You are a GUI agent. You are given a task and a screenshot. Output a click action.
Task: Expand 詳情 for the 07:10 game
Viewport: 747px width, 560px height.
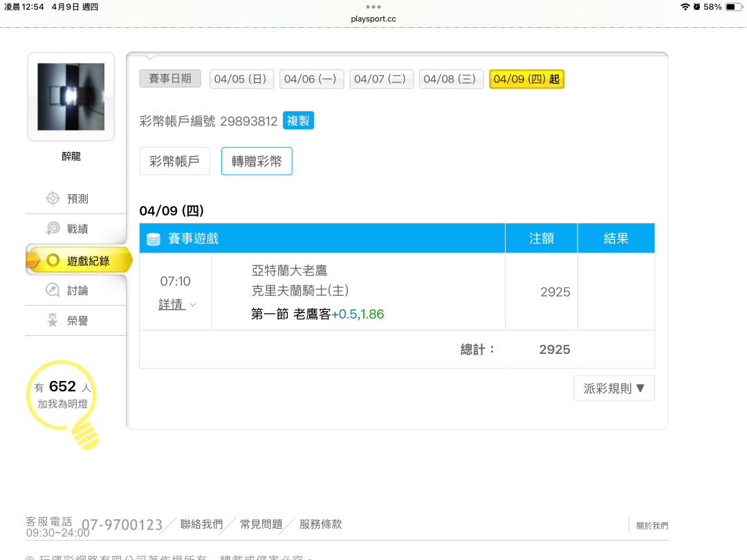(177, 304)
